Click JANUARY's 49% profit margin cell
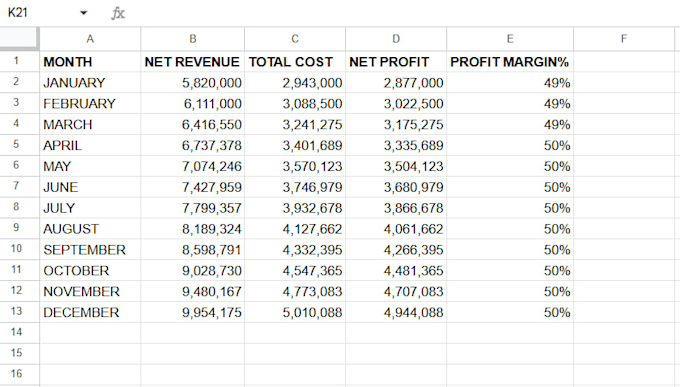The image size is (680, 387). click(510, 82)
